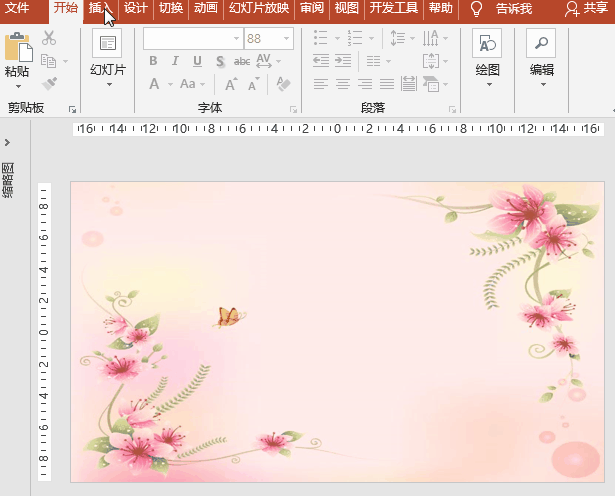Toggle Align Left paragraph
Screen dimensions: 615x496
click(321, 84)
